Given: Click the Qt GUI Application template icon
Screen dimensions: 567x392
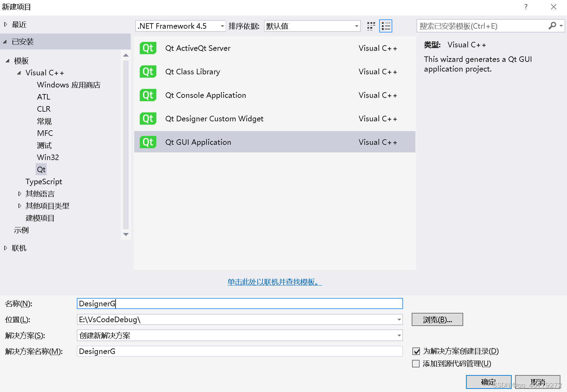Looking at the screenshot, I should coord(148,142).
